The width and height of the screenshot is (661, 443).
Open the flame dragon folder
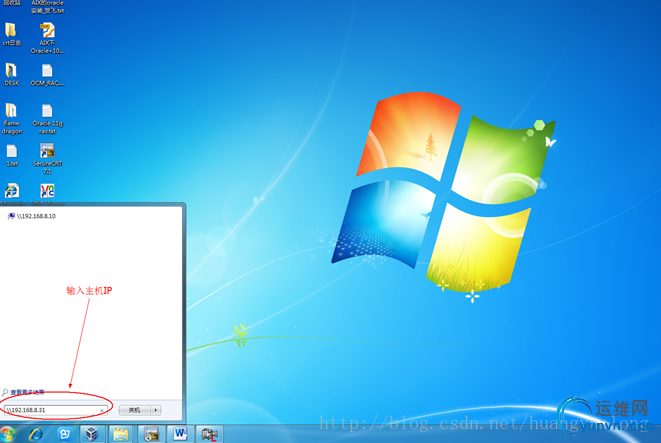[x=11, y=118]
